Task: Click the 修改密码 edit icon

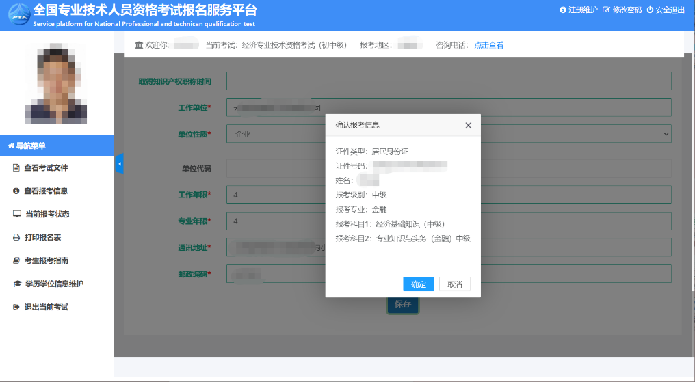Action: click(x=606, y=10)
